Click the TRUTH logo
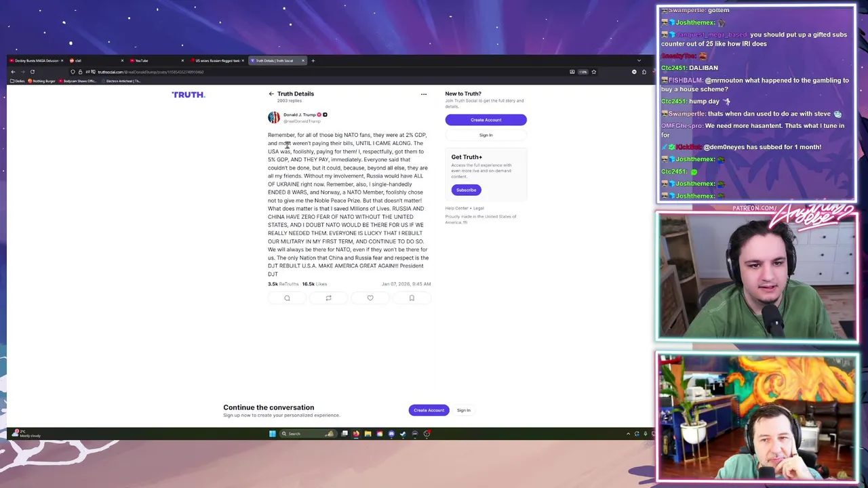Viewport: 868px width, 488px height. (x=189, y=95)
